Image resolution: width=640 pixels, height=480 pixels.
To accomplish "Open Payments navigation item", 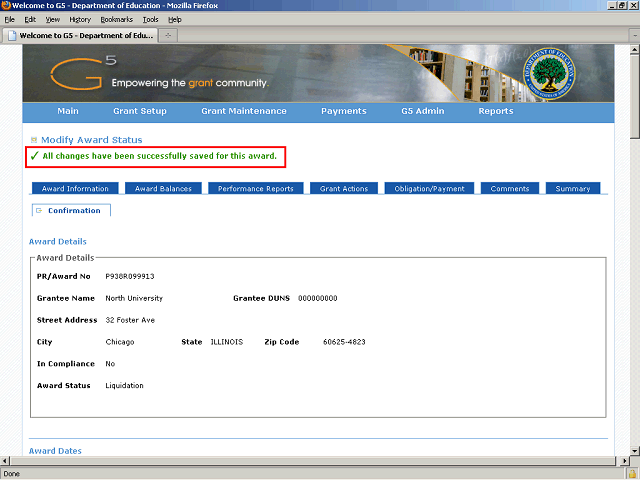I will (x=344, y=111).
